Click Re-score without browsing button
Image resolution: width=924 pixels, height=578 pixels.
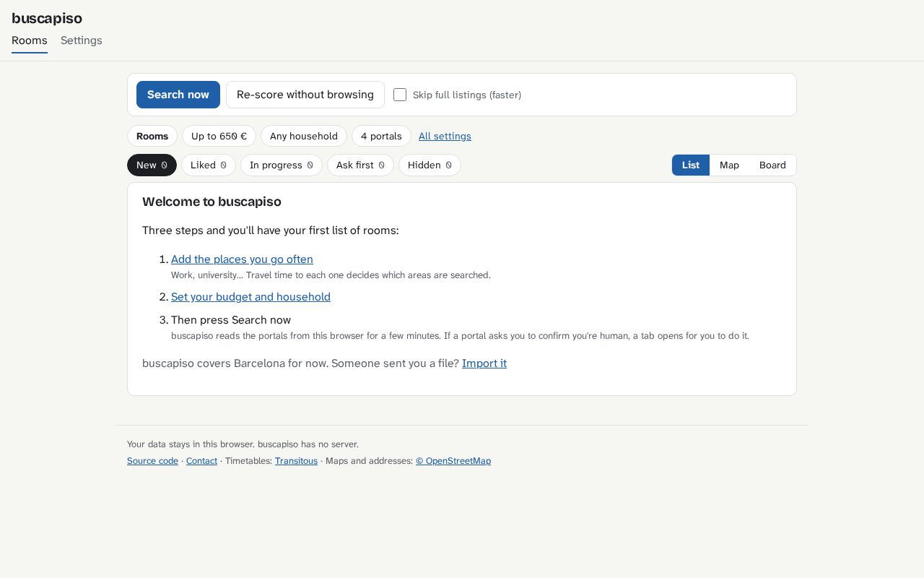coord(305,95)
